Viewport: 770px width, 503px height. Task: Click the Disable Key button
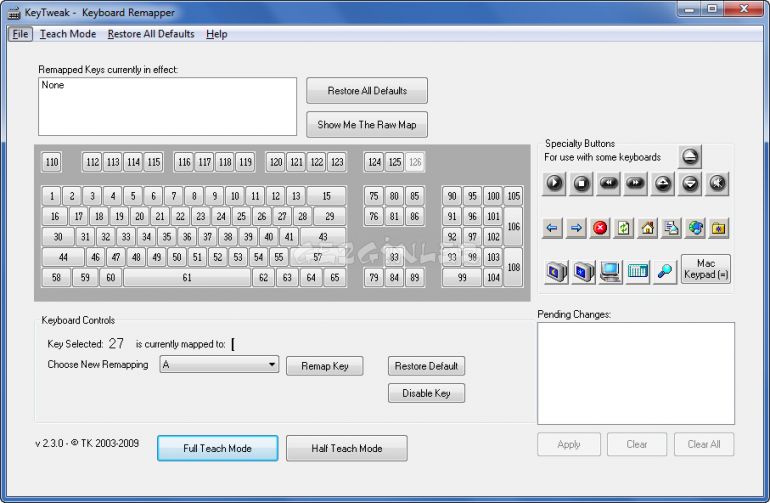426,393
